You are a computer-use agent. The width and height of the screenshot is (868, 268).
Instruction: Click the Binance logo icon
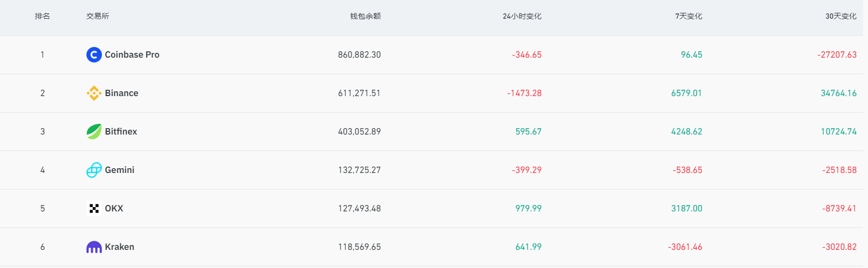coord(94,93)
